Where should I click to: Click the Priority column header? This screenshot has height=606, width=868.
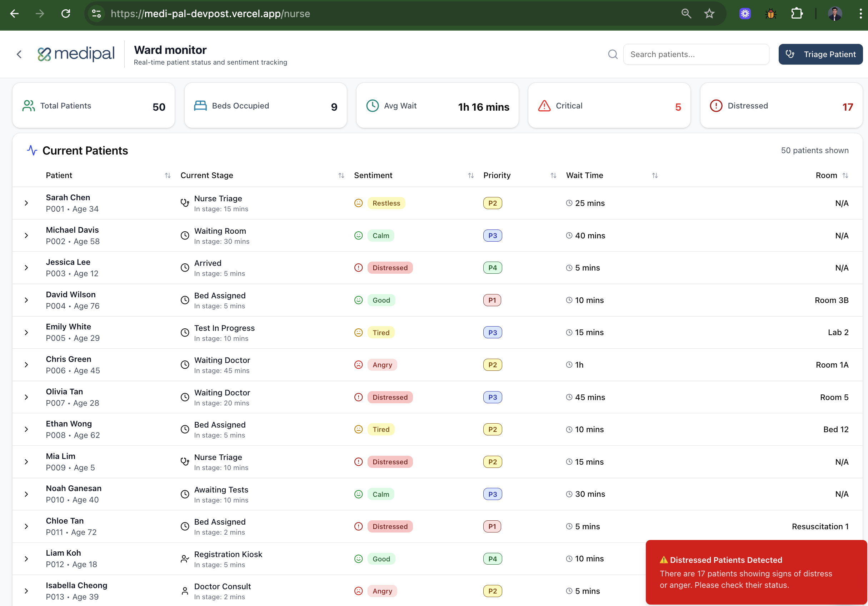tap(497, 176)
